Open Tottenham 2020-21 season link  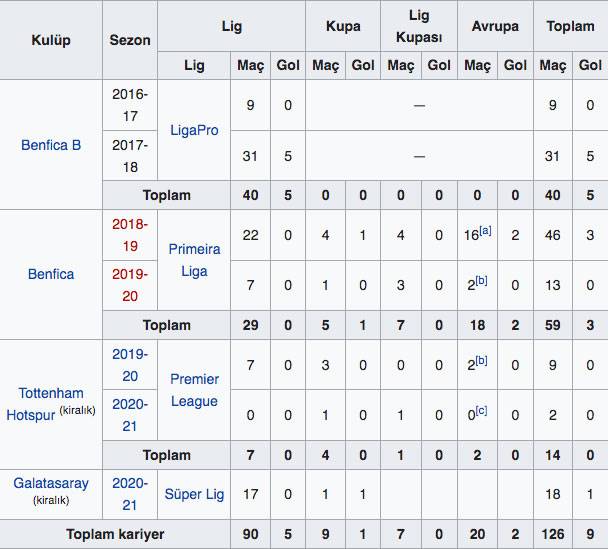click(130, 415)
